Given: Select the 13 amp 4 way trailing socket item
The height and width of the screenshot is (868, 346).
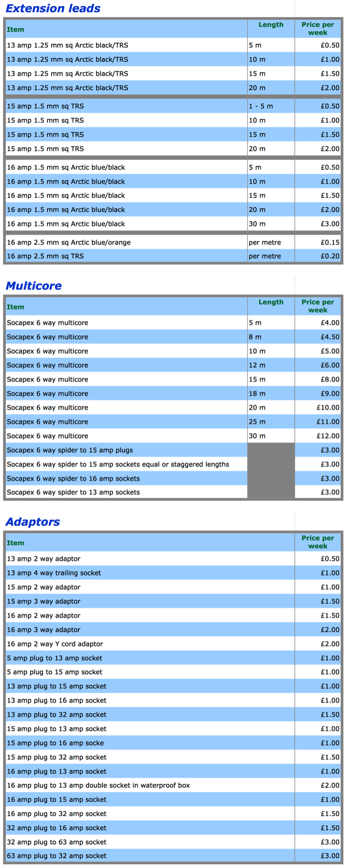Looking at the screenshot, I should point(54,573).
